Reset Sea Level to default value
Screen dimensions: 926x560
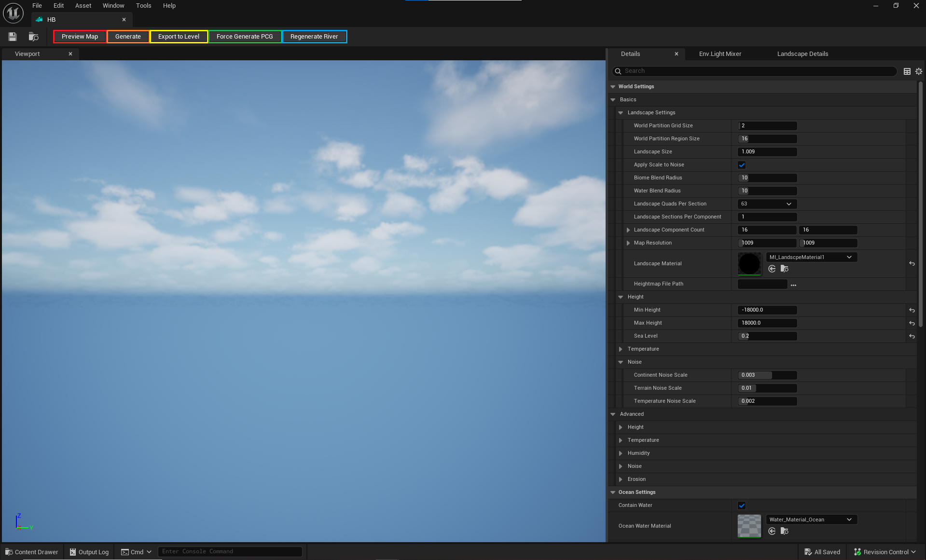click(x=912, y=336)
